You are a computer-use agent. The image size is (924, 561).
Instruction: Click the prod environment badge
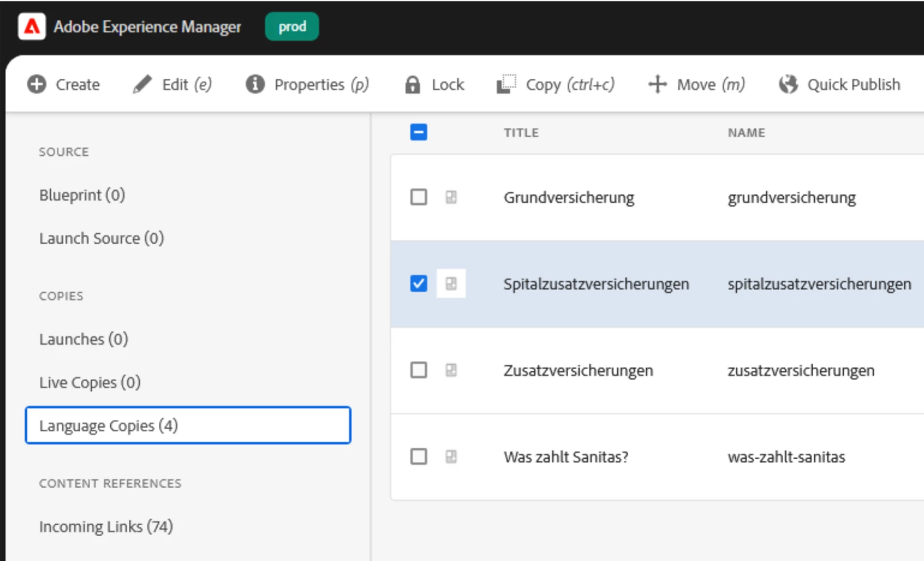pyautogui.click(x=292, y=27)
